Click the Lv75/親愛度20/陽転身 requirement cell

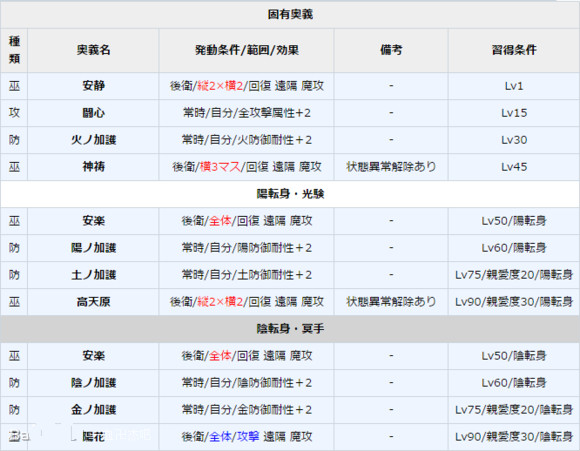(514, 275)
